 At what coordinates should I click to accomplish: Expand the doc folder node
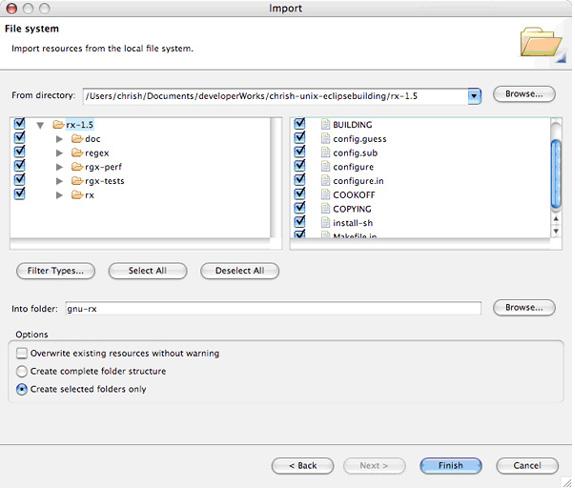(59, 139)
